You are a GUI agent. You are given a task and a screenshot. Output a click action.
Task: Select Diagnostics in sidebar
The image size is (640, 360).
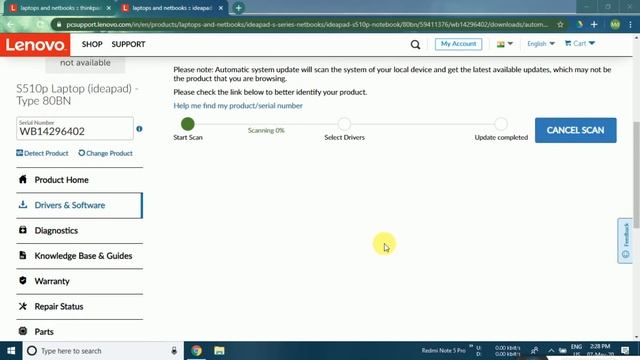pos(80,230)
